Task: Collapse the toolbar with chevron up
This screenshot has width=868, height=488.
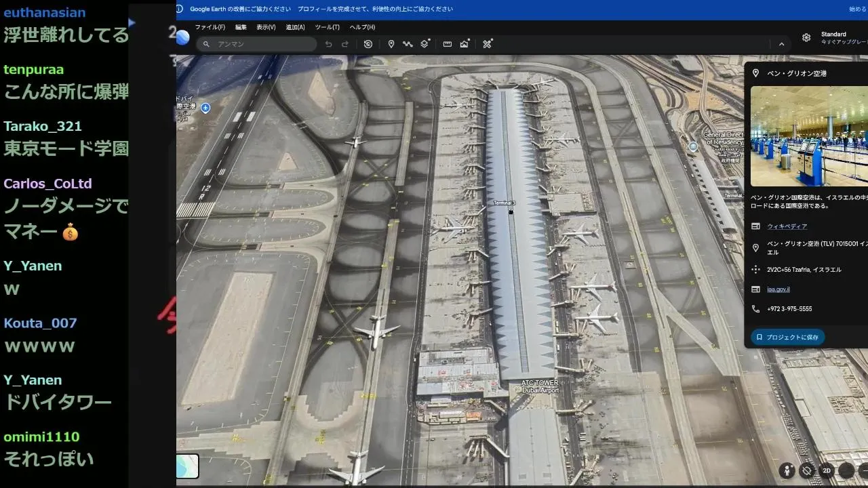Action: click(781, 44)
